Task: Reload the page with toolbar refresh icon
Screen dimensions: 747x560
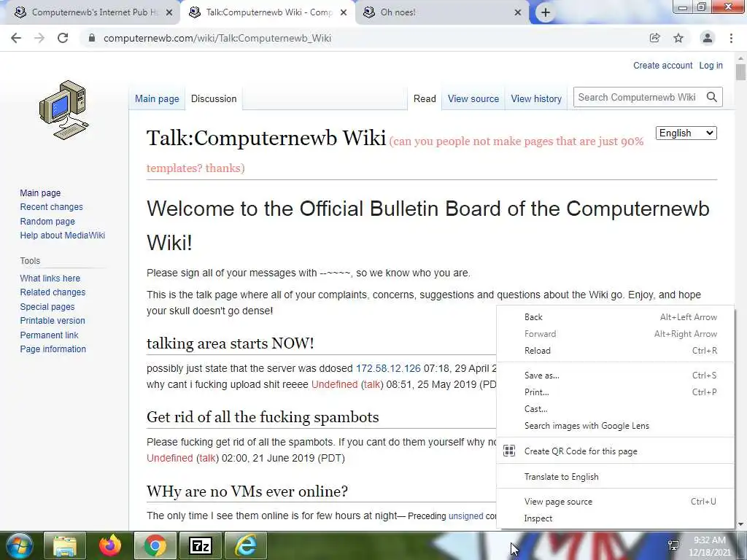Action: pos(63,38)
